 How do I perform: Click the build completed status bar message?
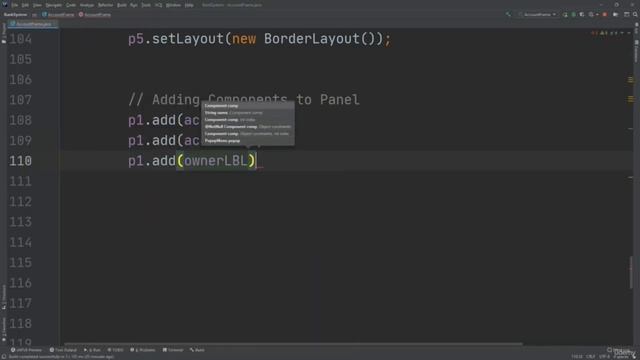pyautogui.click(x=61, y=357)
